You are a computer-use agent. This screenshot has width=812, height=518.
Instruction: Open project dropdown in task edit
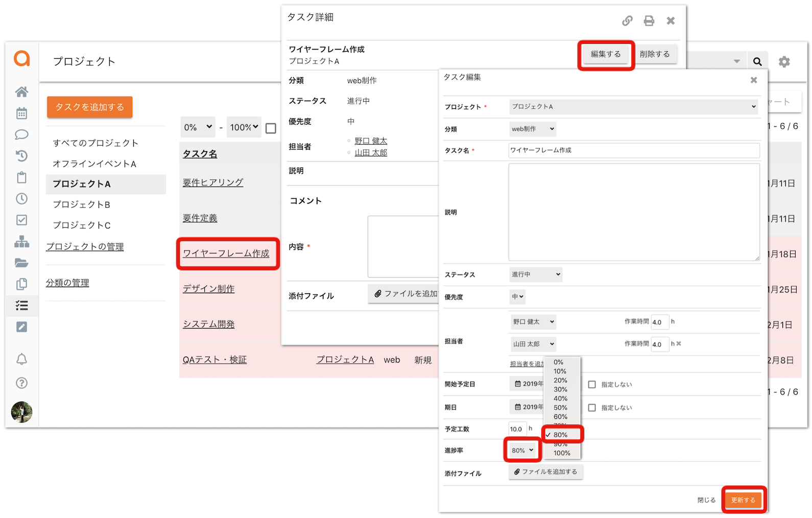pos(634,107)
